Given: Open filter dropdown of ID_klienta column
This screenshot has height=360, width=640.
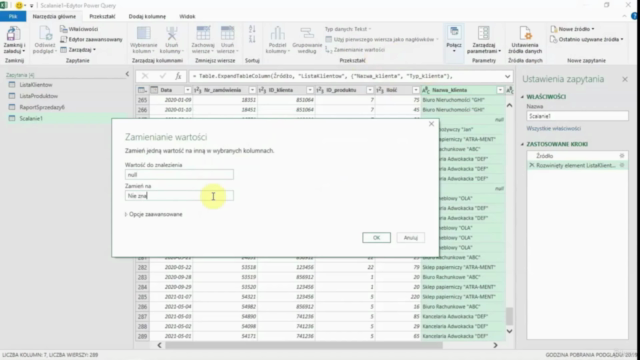Looking at the screenshot, I should pos(310,90).
